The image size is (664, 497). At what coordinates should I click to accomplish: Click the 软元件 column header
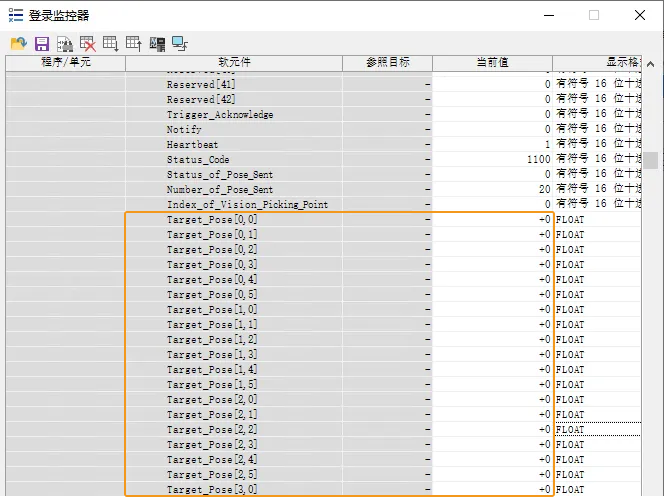(x=234, y=63)
